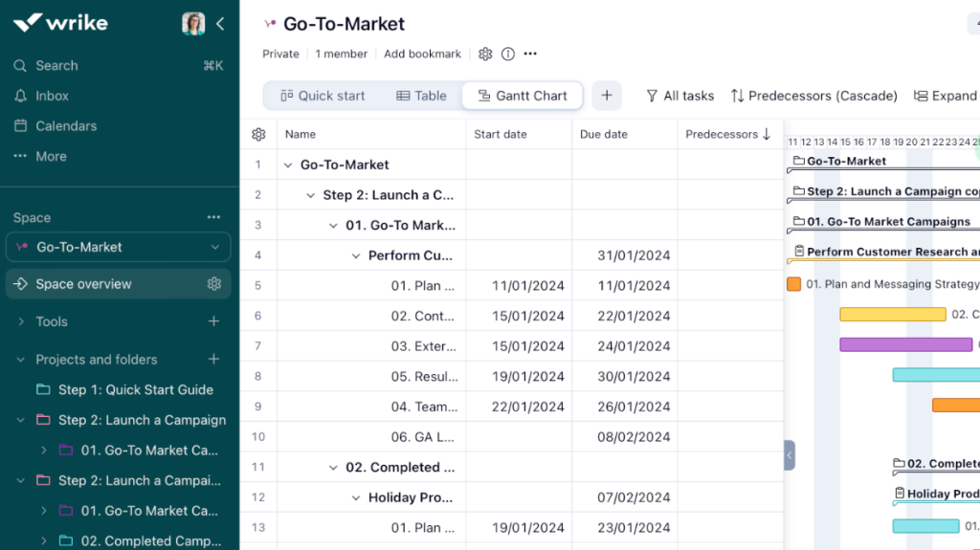
Task: Collapse Step 2: Launch a C... table row
Action: click(310, 195)
